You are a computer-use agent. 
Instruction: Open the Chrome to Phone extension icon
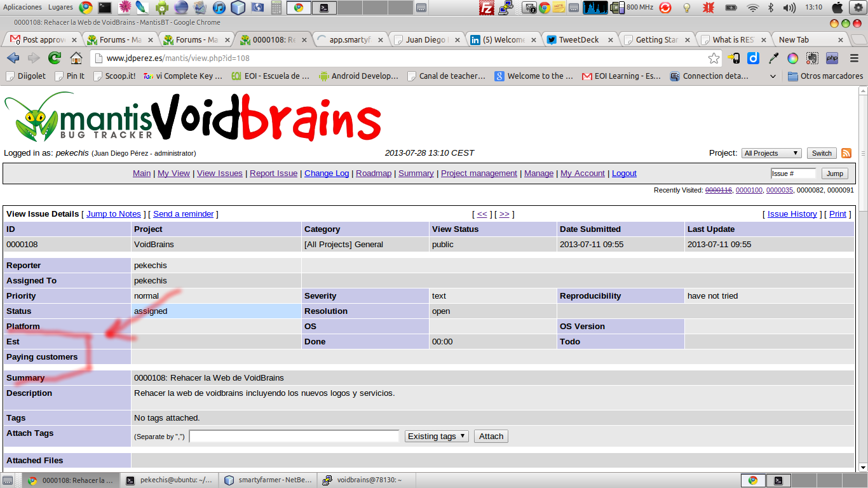(733, 58)
